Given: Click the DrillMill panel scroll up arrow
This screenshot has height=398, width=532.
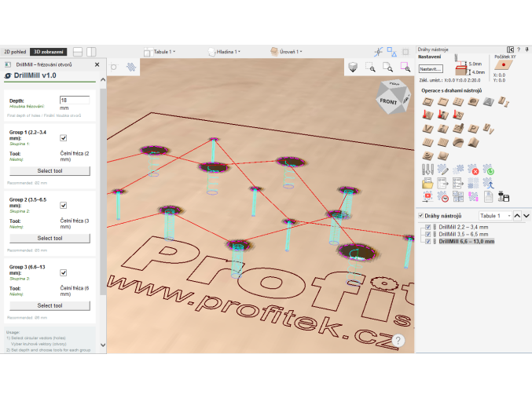Looking at the screenshot, I should [103, 79].
